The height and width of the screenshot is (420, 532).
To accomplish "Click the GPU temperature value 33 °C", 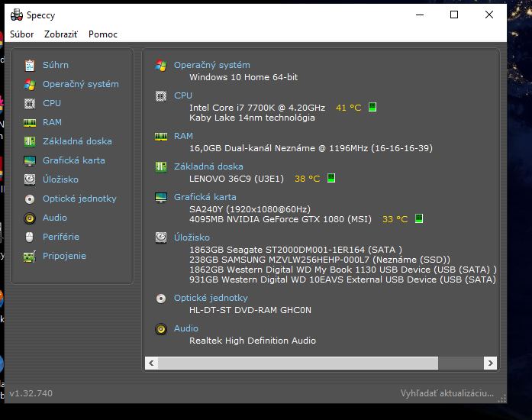I will [x=395, y=219].
